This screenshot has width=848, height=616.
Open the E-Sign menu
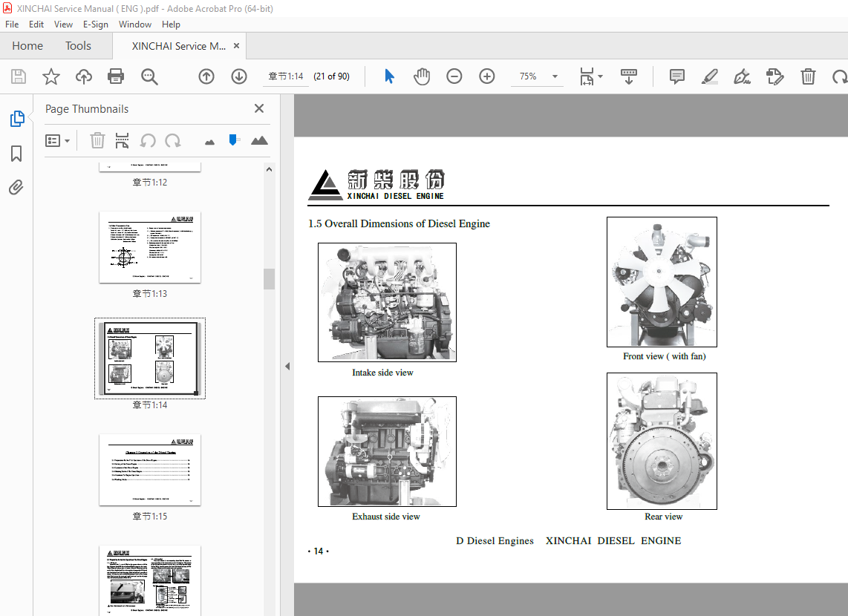[x=96, y=24]
